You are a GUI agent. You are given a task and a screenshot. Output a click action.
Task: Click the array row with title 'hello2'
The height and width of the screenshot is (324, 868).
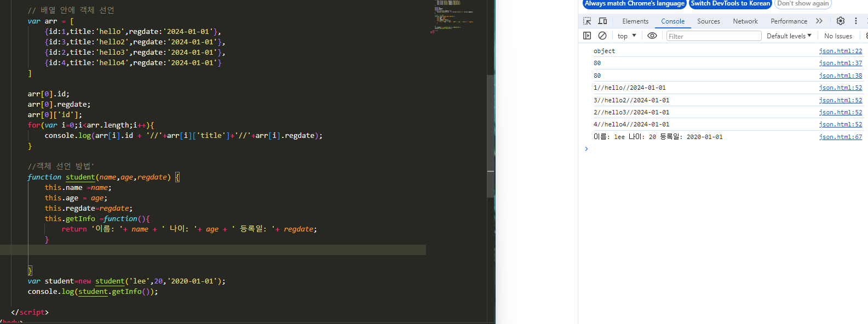coord(135,42)
